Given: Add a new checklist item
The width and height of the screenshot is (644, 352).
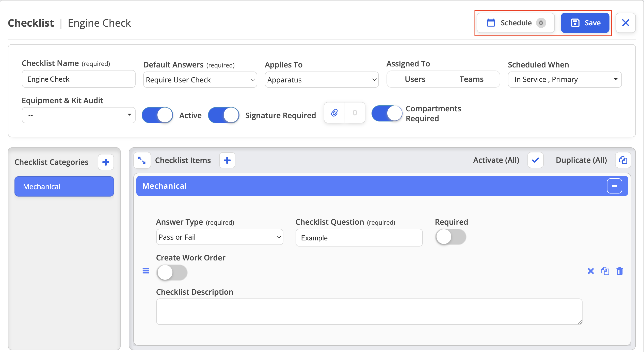Looking at the screenshot, I should pyautogui.click(x=227, y=160).
